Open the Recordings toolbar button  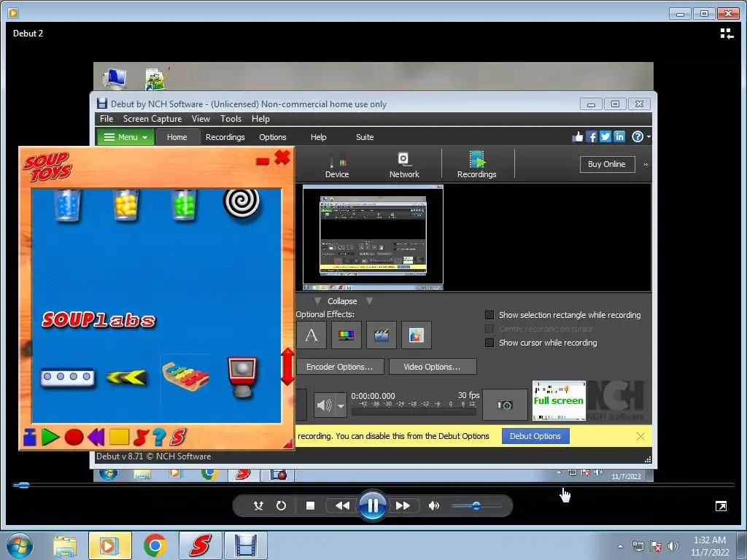(477, 165)
